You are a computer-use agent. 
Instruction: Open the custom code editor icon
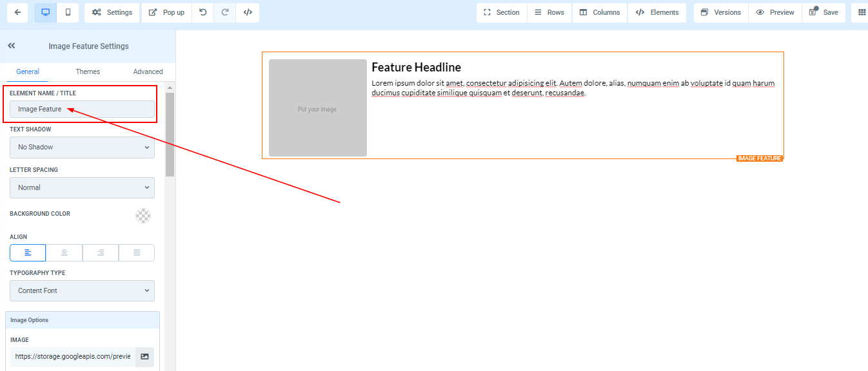coord(248,12)
